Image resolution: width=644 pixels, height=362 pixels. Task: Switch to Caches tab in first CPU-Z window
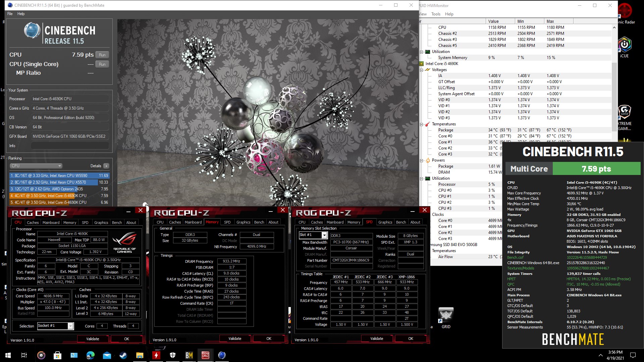33,223
